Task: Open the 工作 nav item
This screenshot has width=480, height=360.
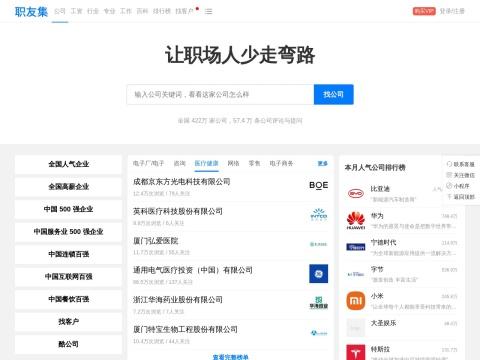Action: point(126,11)
